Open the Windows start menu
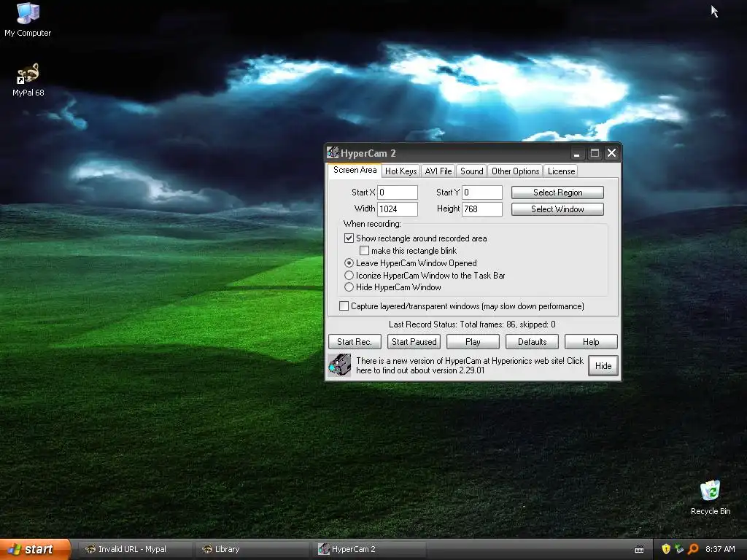This screenshot has height=560, width=747. click(x=35, y=549)
